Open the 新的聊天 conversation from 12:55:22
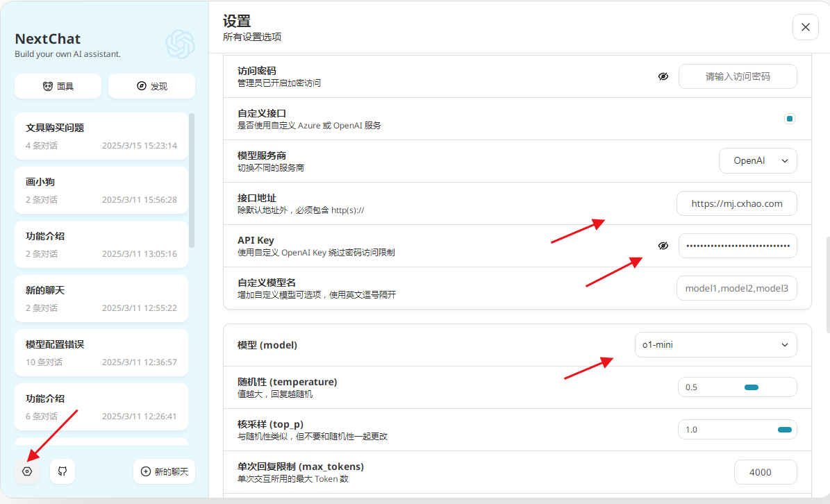 point(101,299)
